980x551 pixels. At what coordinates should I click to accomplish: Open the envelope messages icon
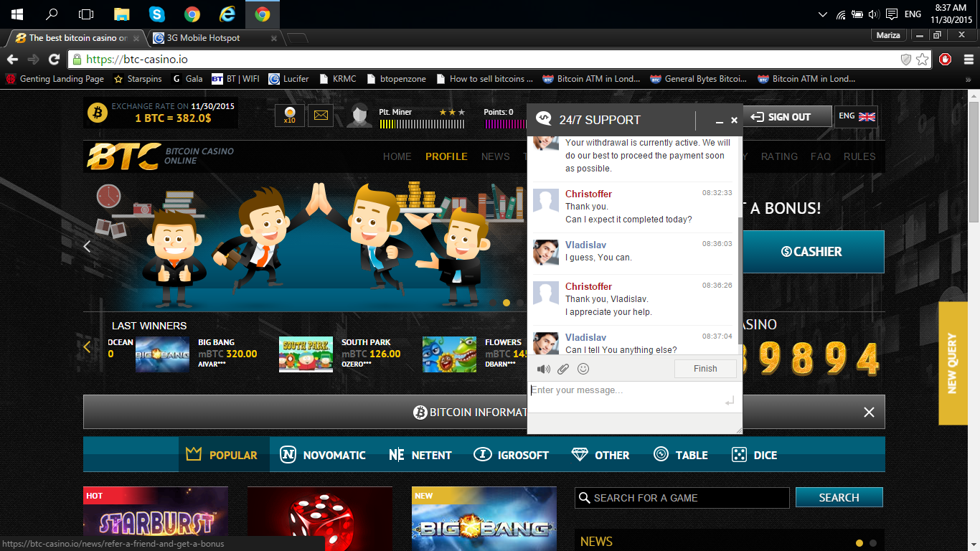coord(321,115)
